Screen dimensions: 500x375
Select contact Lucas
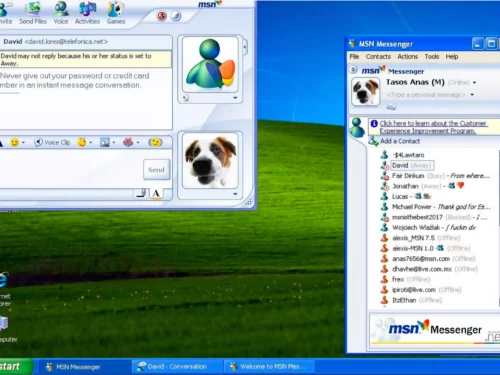tap(406, 196)
